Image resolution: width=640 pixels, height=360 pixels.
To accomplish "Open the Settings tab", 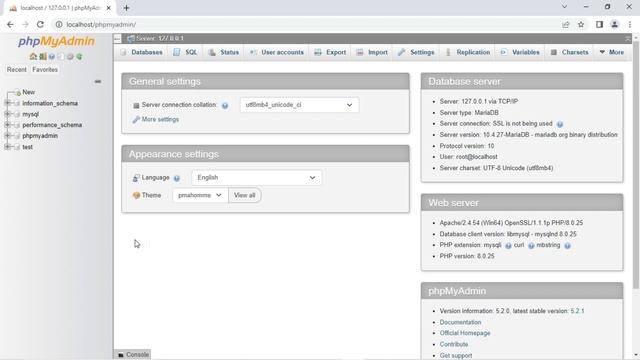I will (x=416, y=52).
